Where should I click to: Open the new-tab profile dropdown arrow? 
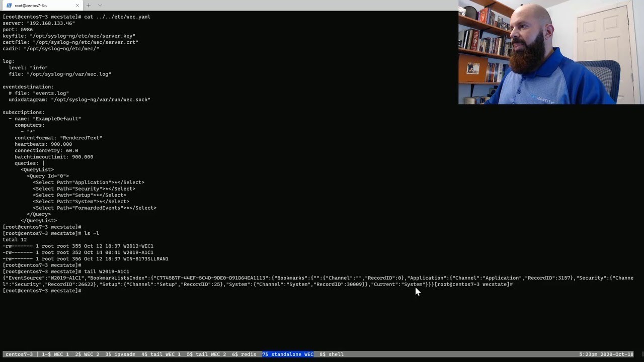[100, 6]
